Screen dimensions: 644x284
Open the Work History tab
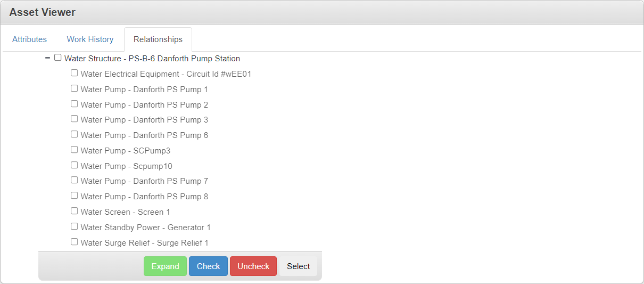pyautogui.click(x=90, y=39)
